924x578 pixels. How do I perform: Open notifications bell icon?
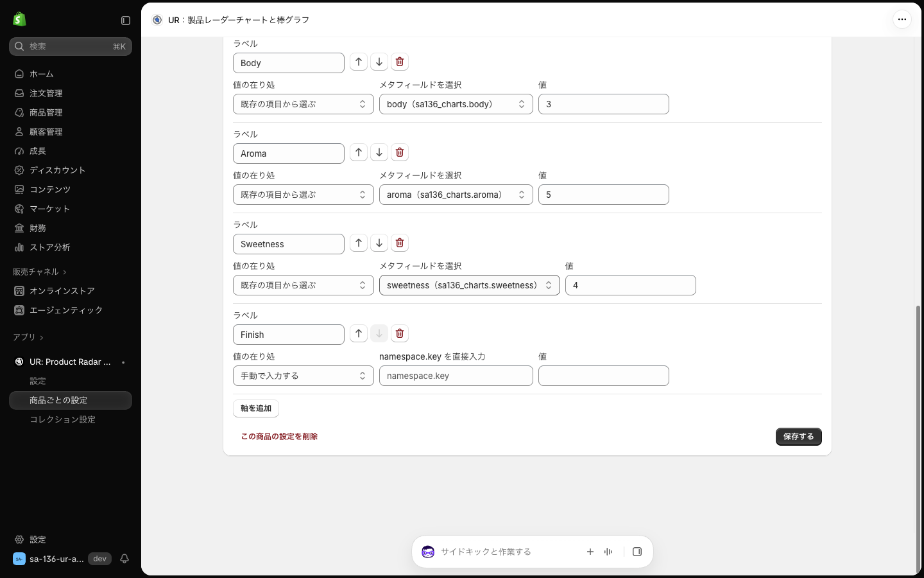pos(124,559)
